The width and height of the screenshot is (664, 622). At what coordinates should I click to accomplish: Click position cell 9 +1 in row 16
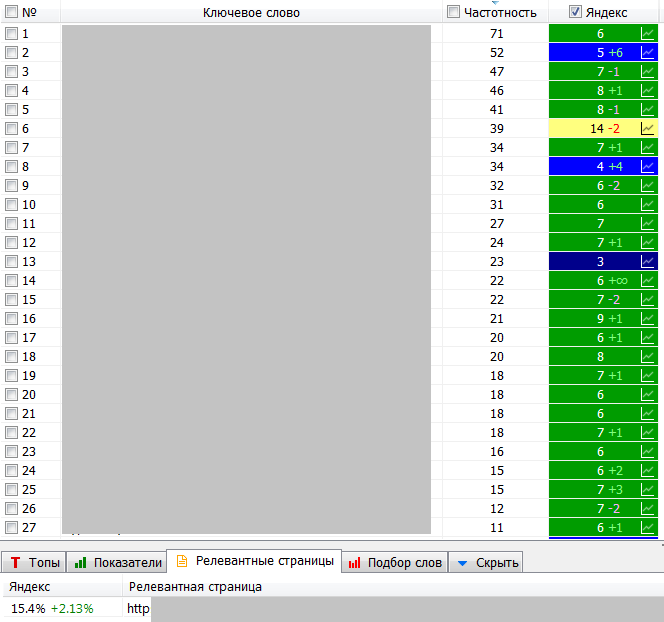(603, 318)
